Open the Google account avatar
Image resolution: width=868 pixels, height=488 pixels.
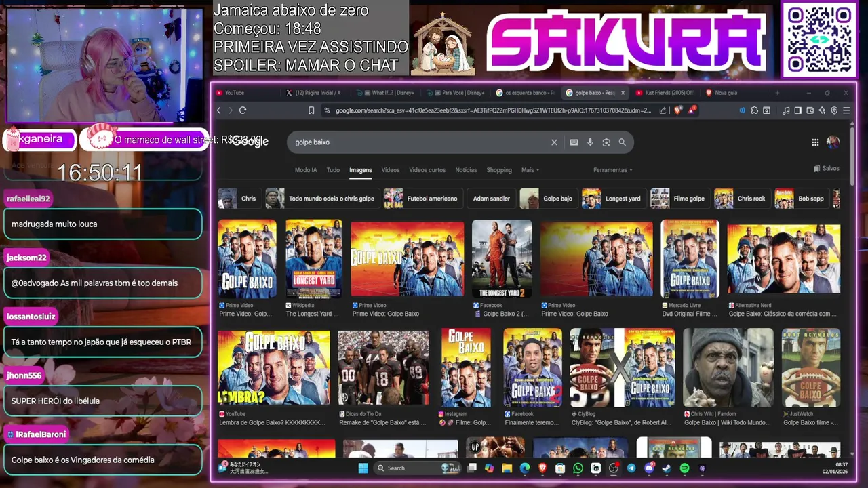pos(833,142)
